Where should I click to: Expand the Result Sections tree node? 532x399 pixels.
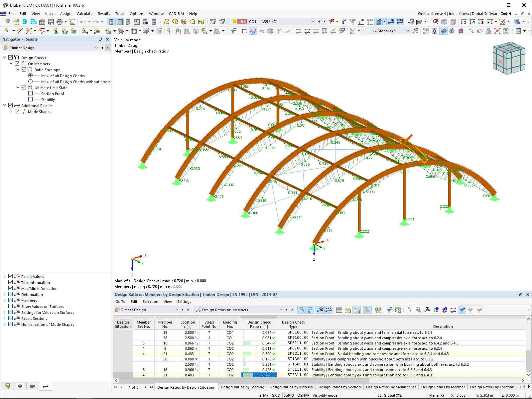5,318
